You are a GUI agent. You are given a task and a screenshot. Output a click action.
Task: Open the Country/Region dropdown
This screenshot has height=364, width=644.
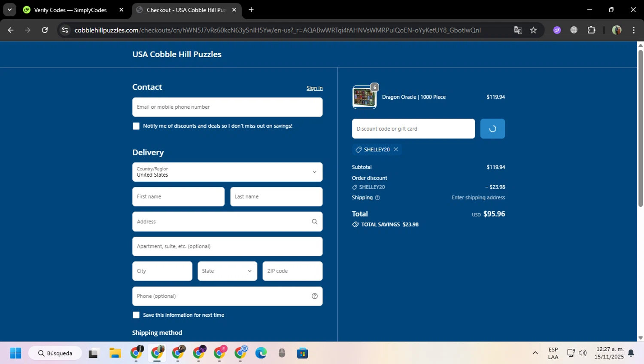(227, 172)
